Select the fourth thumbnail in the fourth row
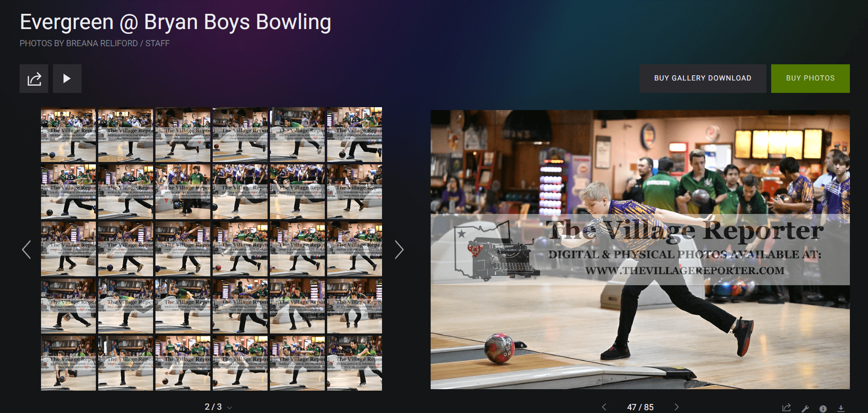The image size is (868, 413). tap(240, 306)
